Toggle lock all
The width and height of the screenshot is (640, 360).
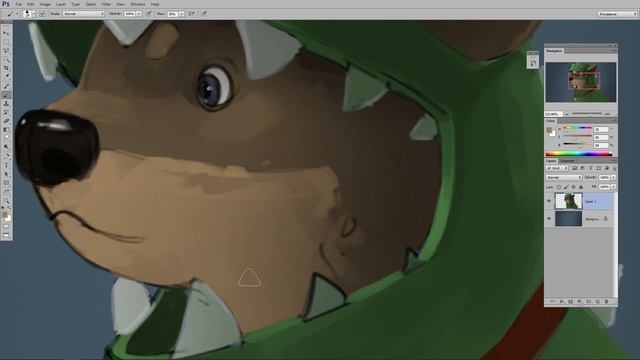581,187
